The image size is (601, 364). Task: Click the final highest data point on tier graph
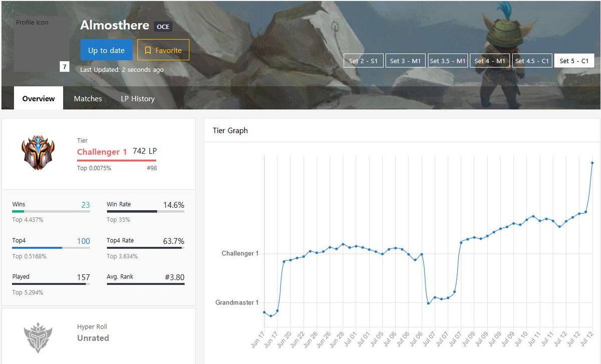pos(592,163)
